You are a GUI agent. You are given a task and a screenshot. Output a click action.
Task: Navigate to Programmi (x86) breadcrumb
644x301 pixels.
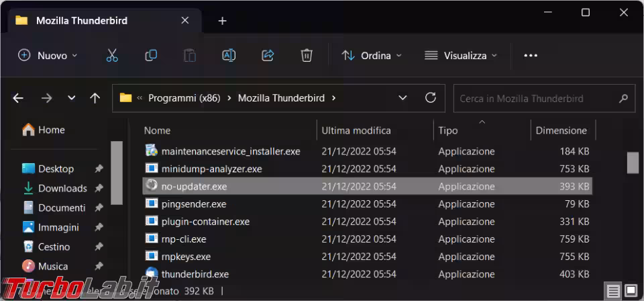184,98
